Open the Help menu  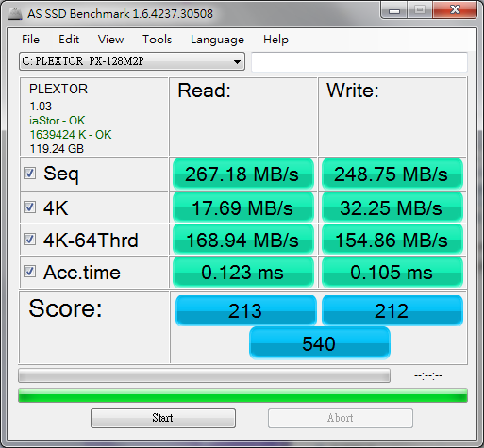tap(275, 40)
